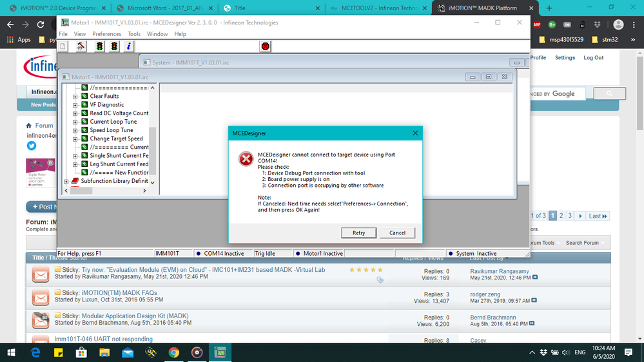Click the hammer tool icon in the toolbar

[x=81, y=46]
